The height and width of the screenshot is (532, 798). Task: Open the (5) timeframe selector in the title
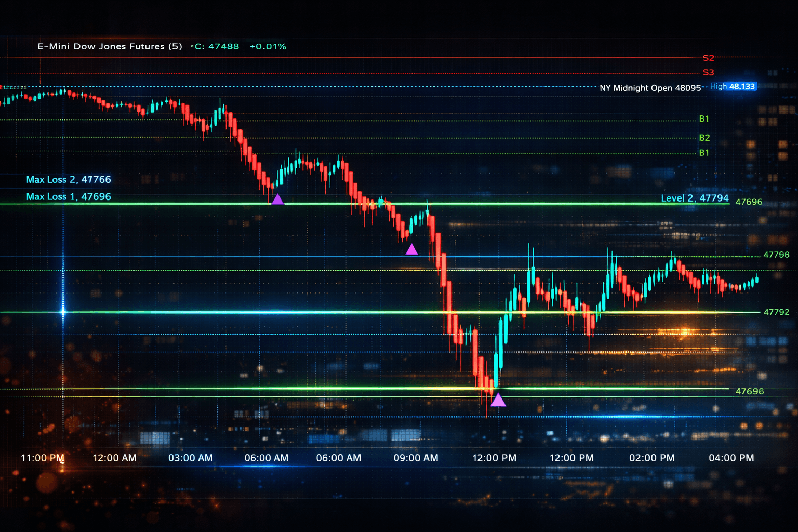click(175, 46)
